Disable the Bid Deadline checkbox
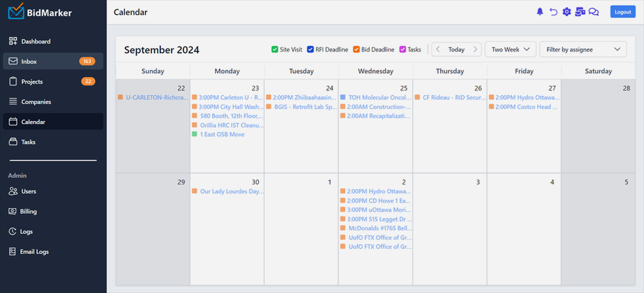 click(356, 50)
